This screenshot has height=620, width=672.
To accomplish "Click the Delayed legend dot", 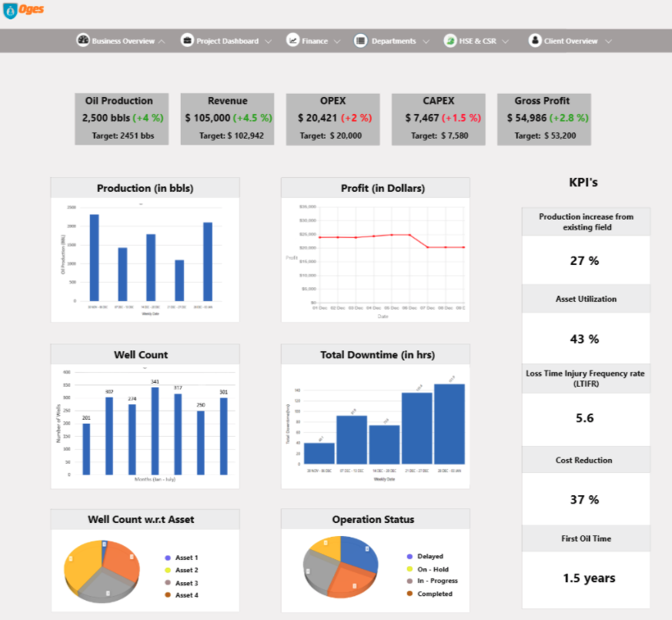I will pyautogui.click(x=410, y=556).
